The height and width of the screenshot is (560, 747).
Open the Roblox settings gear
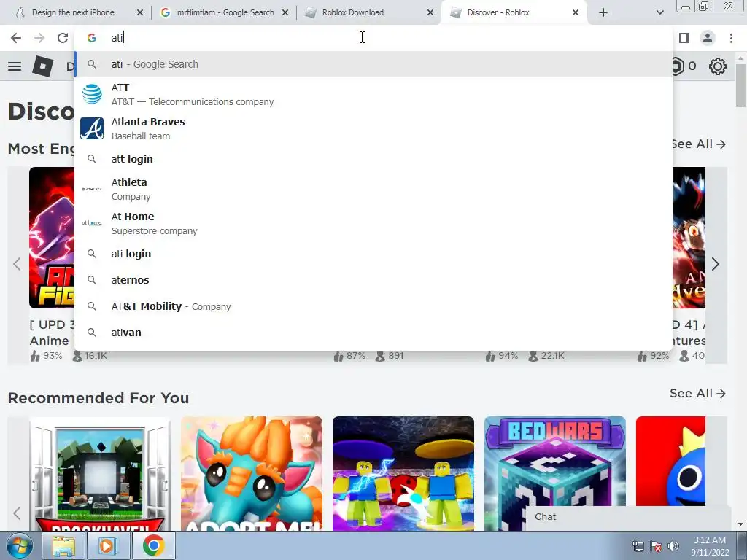[718, 66]
